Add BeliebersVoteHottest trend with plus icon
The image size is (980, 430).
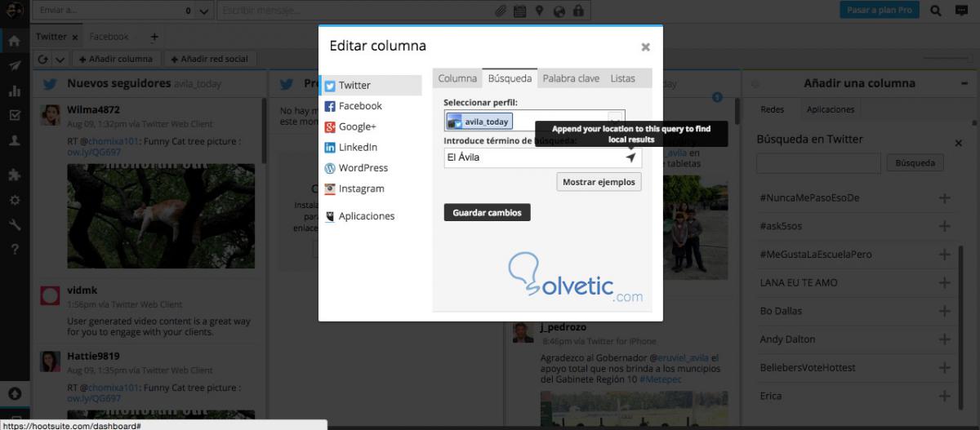[x=945, y=368]
